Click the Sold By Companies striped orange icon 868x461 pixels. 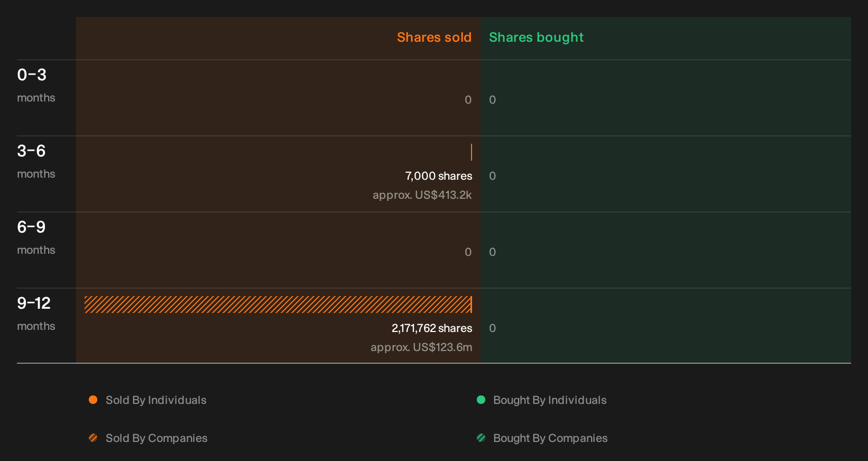point(93,438)
